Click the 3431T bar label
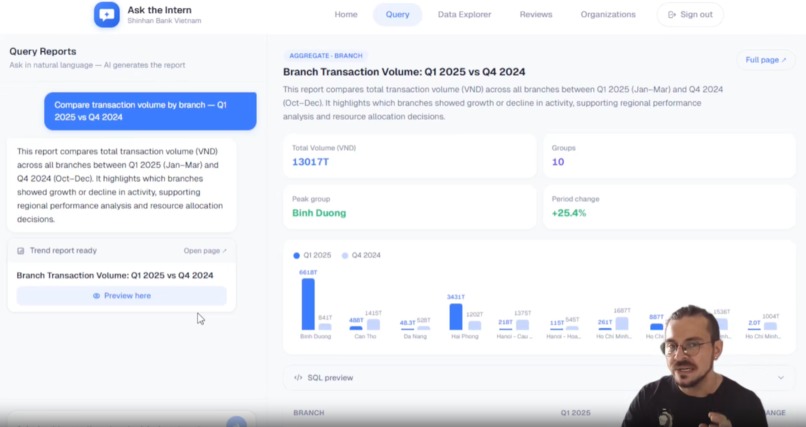The height and width of the screenshot is (427, 806). pos(455,297)
